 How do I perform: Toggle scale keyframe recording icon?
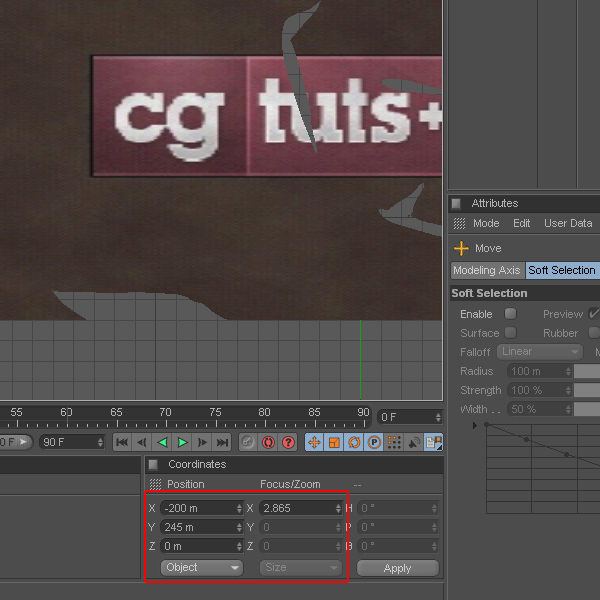334,443
